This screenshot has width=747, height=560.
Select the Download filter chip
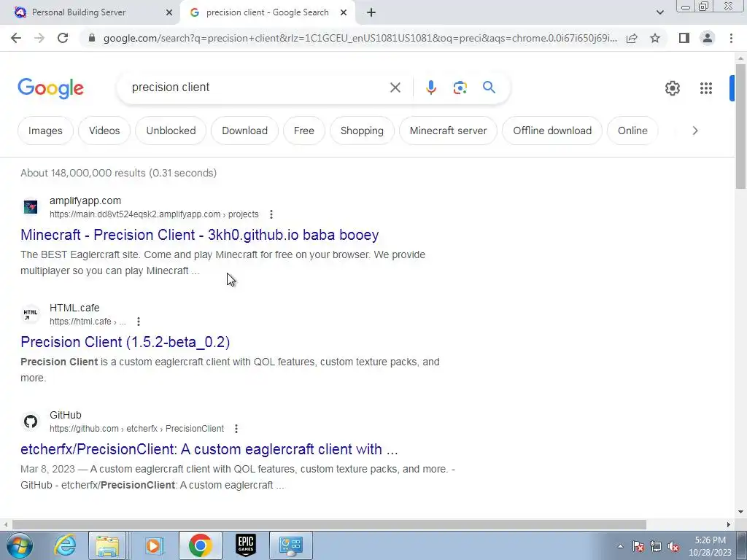pyautogui.click(x=245, y=131)
